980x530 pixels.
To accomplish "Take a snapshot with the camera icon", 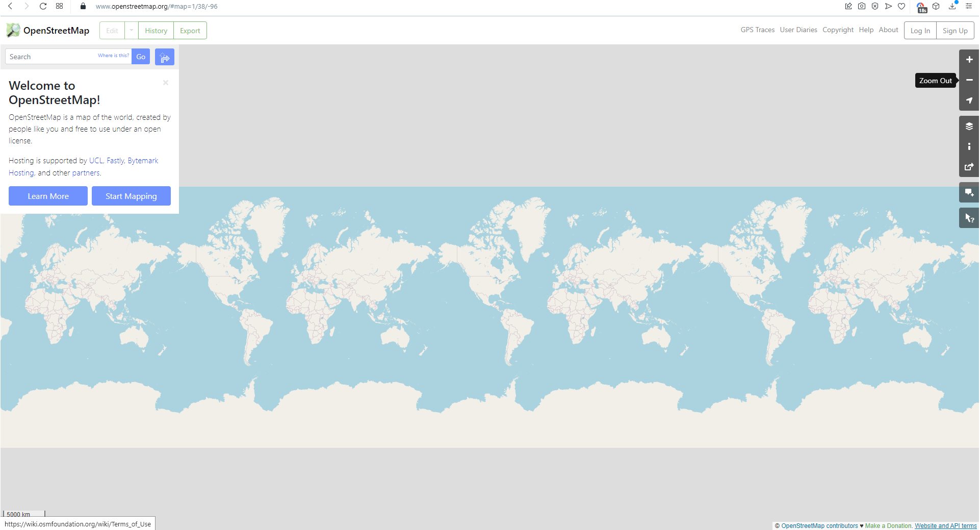I will pos(862,6).
